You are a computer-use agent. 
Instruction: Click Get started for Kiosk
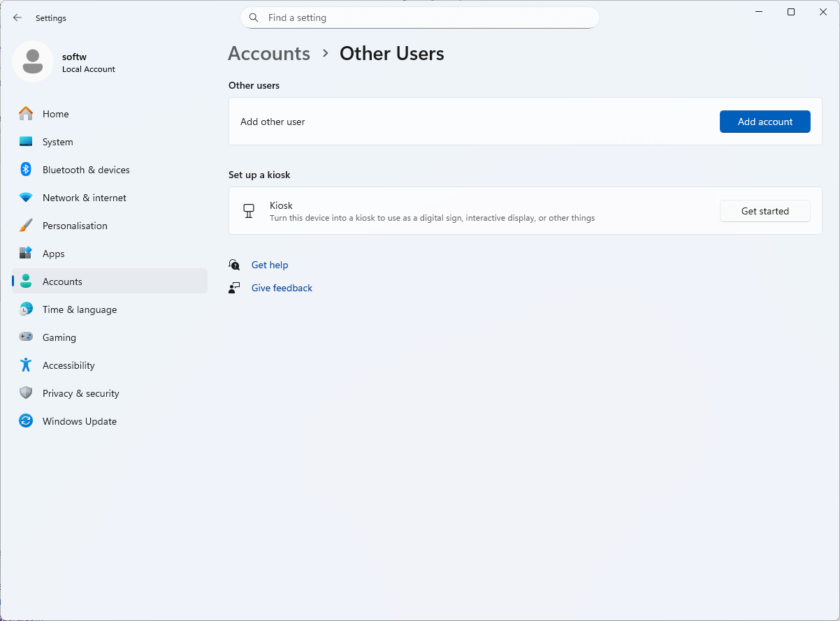(765, 211)
